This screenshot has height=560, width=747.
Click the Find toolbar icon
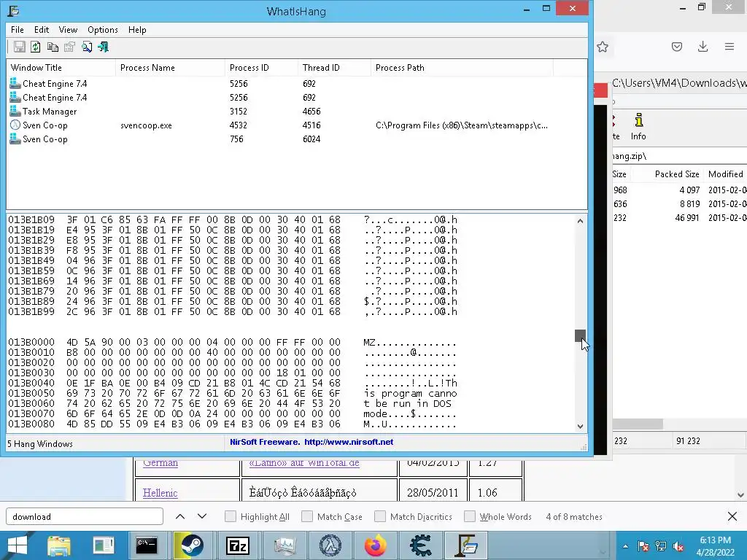pyautogui.click(x=87, y=47)
